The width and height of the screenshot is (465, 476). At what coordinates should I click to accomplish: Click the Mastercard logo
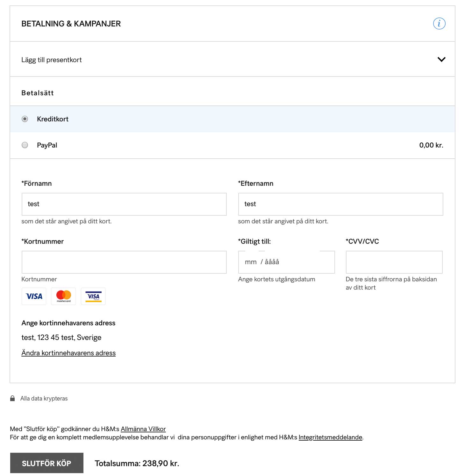[64, 296]
